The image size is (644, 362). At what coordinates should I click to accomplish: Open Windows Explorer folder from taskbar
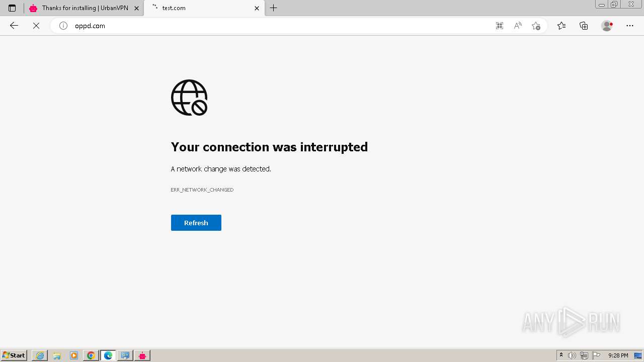click(57, 355)
